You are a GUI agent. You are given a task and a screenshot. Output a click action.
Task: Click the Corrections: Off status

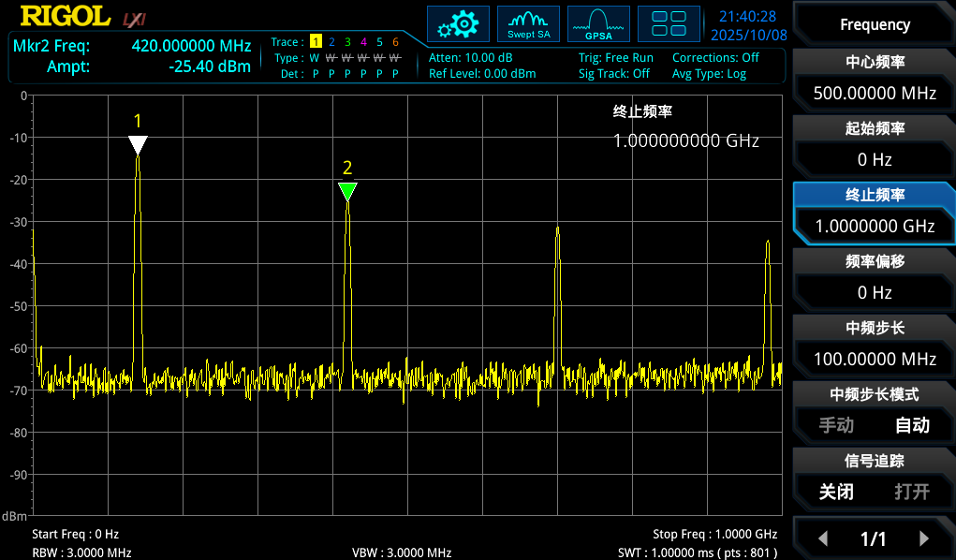[x=715, y=58]
